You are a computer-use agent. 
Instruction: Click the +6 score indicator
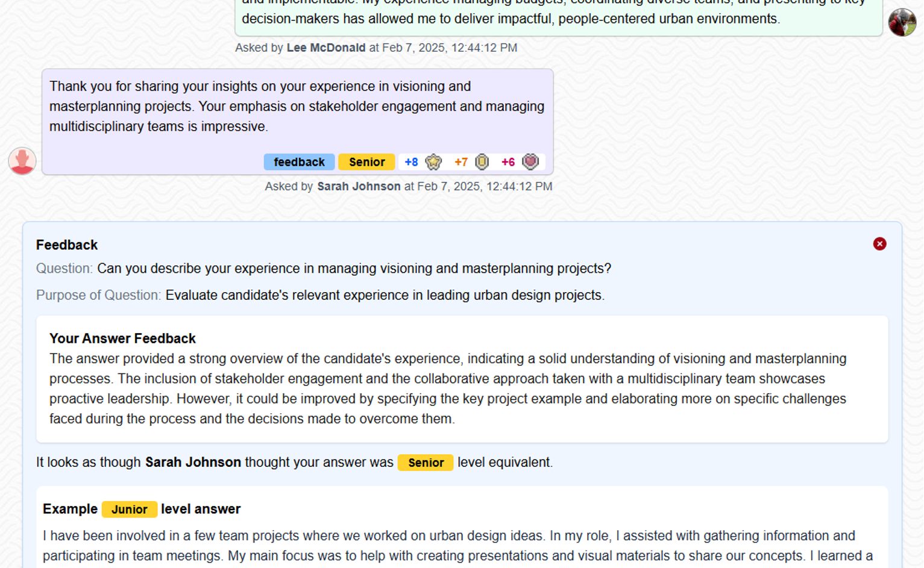508,161
